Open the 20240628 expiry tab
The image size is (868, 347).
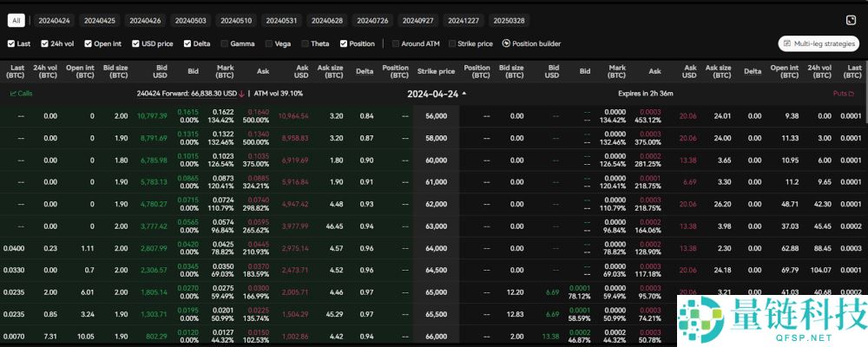326,20
